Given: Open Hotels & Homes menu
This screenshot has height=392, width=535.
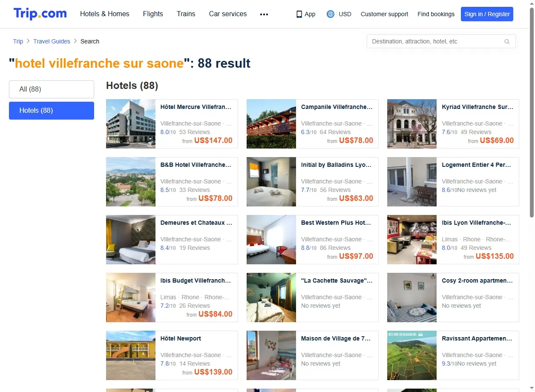Looking at the screenshot, I should pyautogui.click(x=105, y=14).
